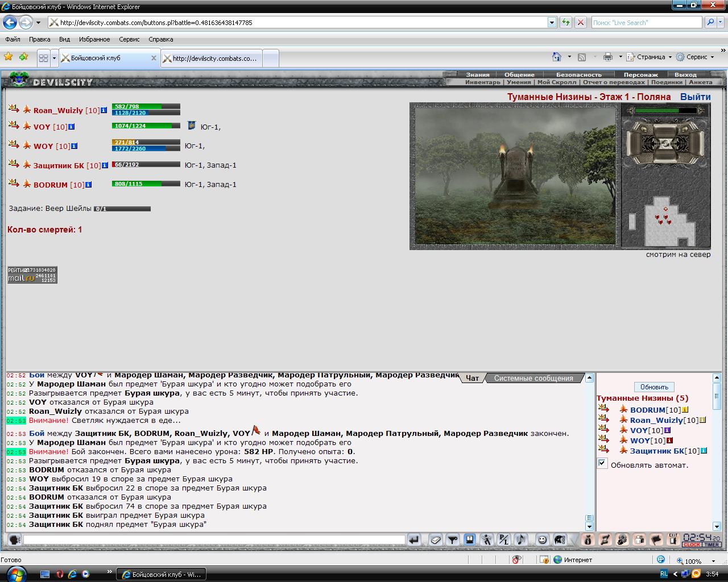Click the Поединки link in game menu
The width and height of the screenshot is (728, 582).
[667, 82]
